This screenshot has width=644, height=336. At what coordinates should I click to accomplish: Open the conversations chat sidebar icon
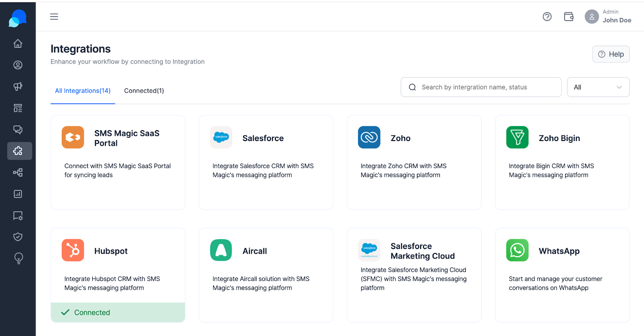18,129
